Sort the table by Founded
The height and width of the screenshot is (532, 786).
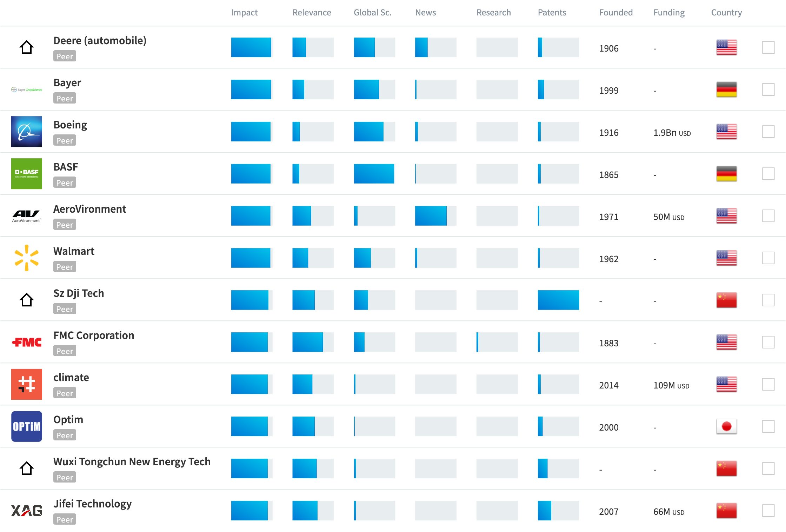click(615, 13)
